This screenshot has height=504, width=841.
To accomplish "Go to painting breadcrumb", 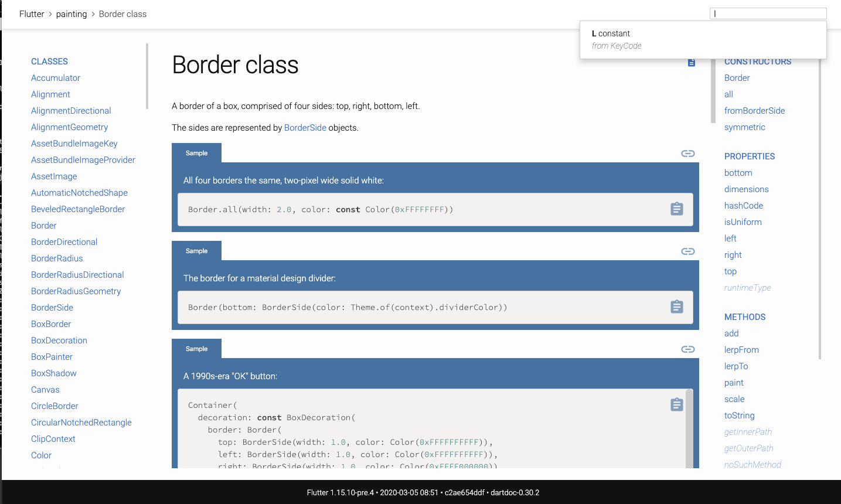I will tap(71, 14).
